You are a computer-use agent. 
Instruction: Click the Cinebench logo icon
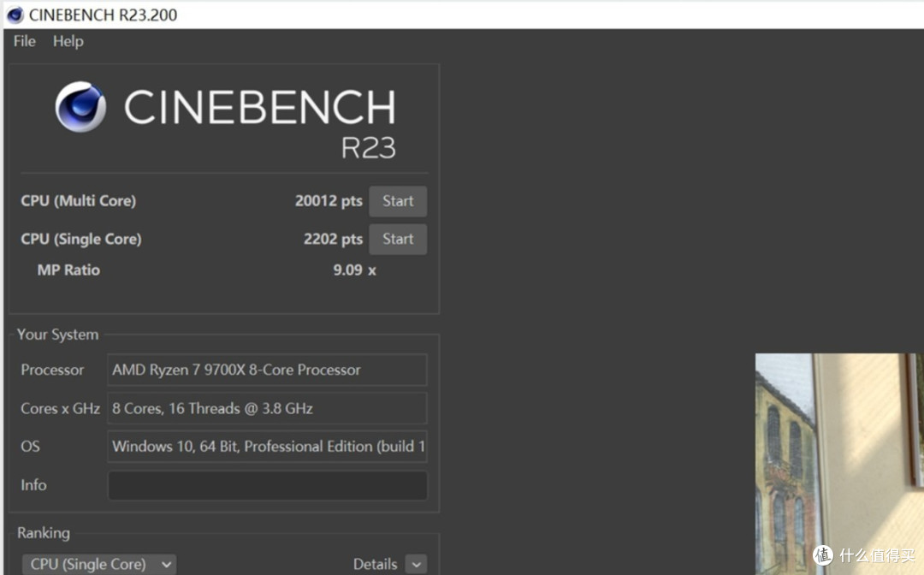pos(80,106)
